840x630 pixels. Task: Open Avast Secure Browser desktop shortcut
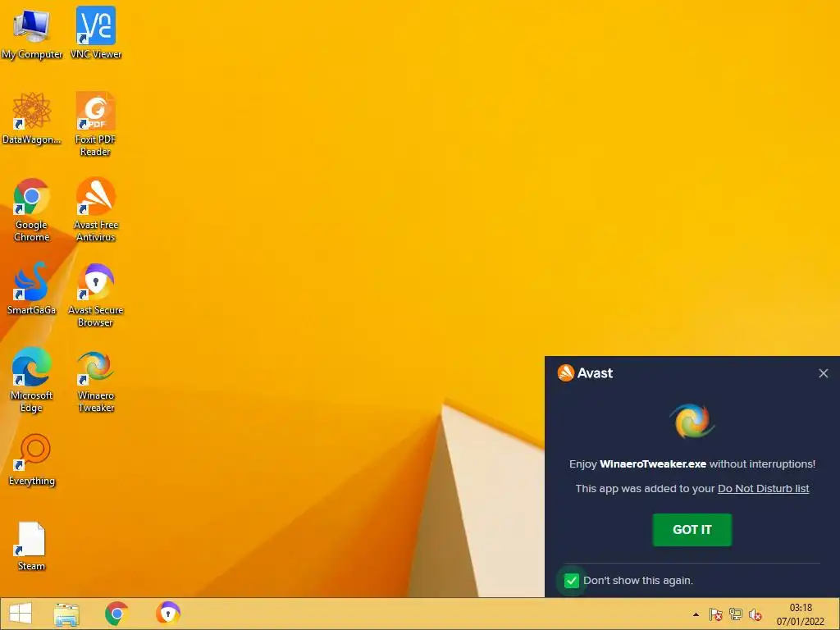click(95, 294)
